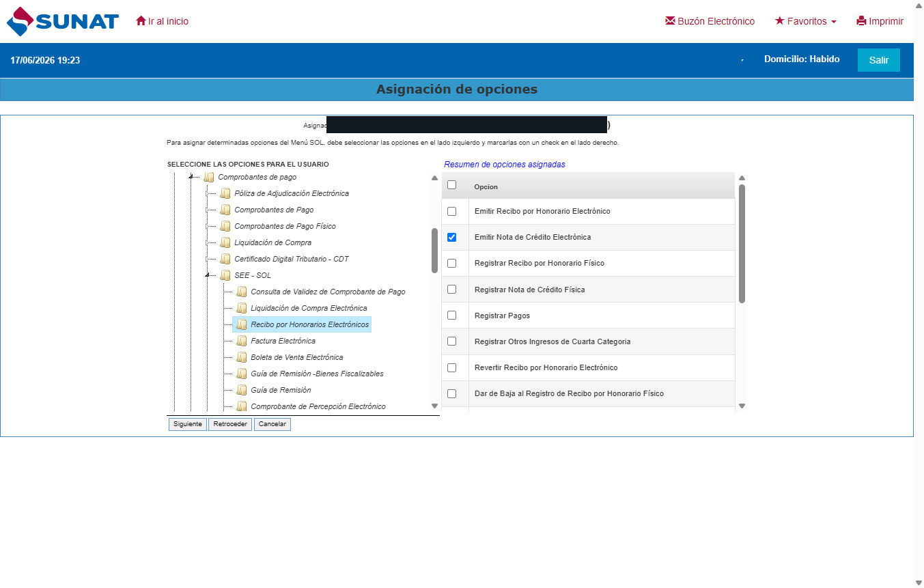
Task: Click folder icon of Póliza de Adjudicación Electrónica
Action: pyautogui.click(x=225, y=193)
